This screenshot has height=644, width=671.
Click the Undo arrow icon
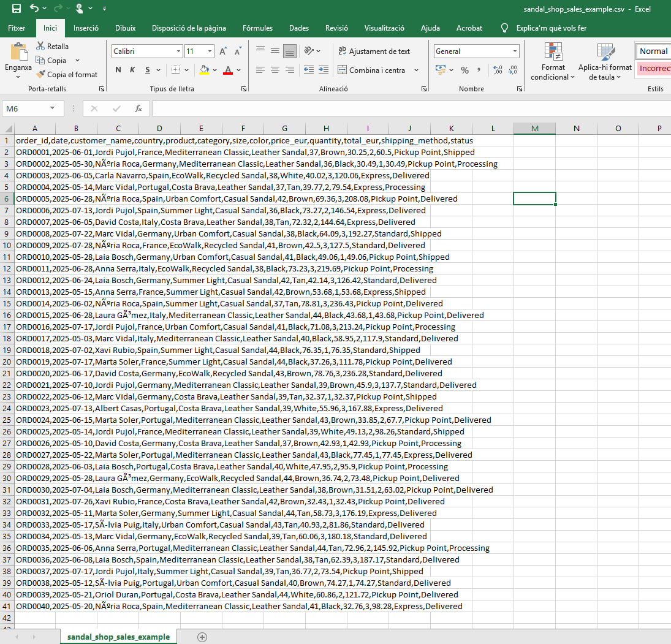(x=34, y=8)
